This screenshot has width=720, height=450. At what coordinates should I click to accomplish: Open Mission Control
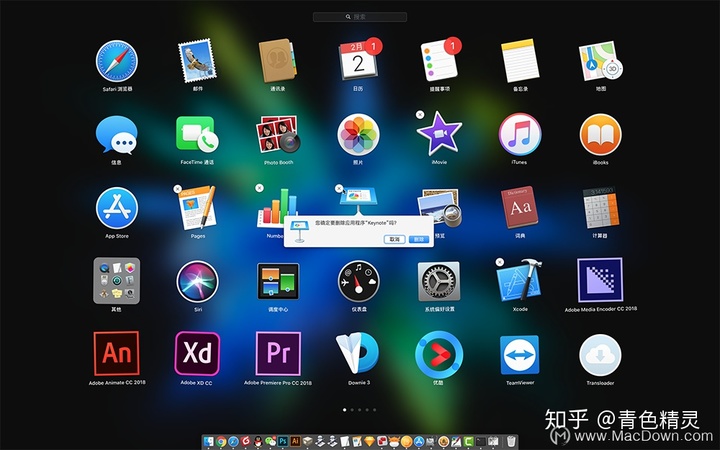[x=278, y=281]
